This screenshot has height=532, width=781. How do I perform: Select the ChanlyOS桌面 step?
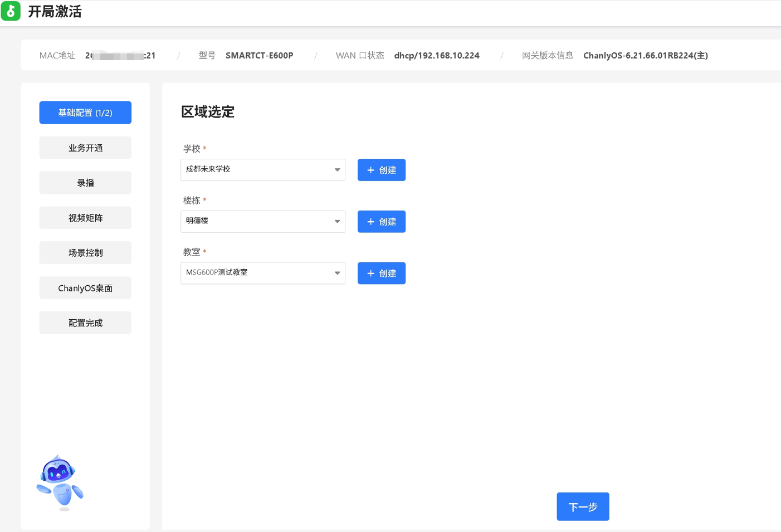tap(85, 288)
